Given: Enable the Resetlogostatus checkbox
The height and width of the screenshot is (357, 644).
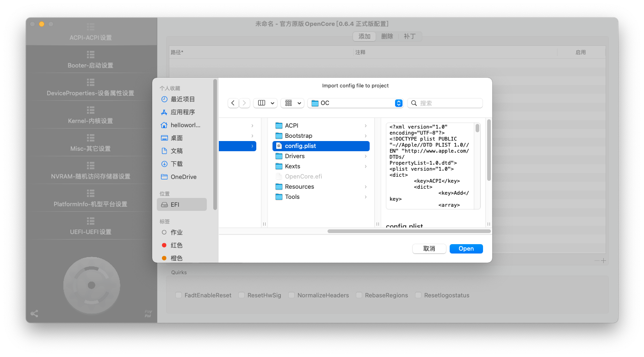Looking at the screenshot, I should click(x=418, y=295).
